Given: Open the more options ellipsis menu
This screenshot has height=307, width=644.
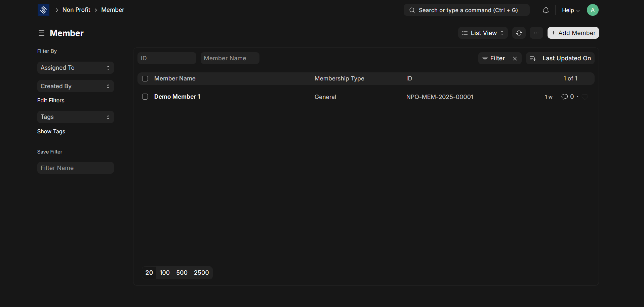Looking at the screenshot, I should click(536, 33).
